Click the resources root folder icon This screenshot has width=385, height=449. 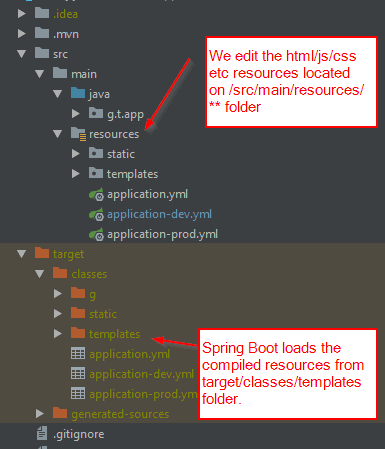pyautogui.click(x=79, y=134)
